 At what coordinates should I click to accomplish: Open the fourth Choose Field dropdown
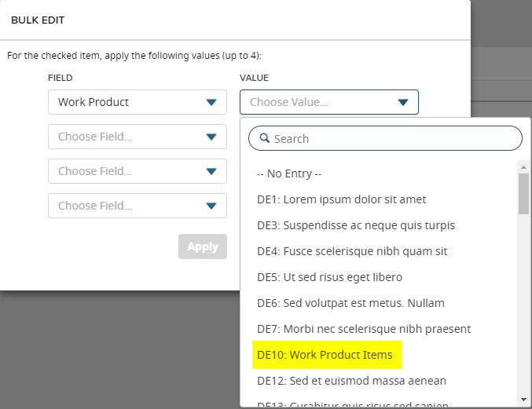pos(137,206)
